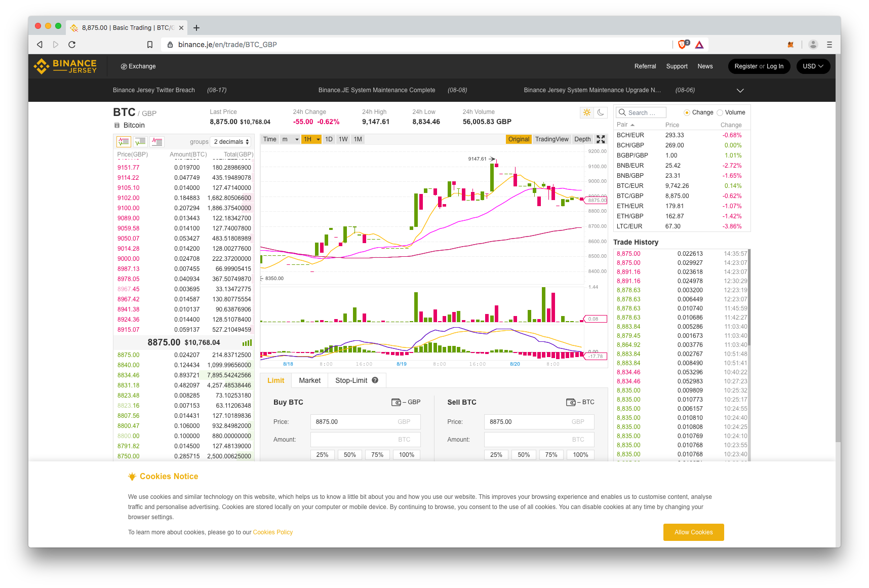Click the Buy BTC wallet icon
Image resolution: width=869 pixels, height=588 pixels.
click(x=396, y=402)
